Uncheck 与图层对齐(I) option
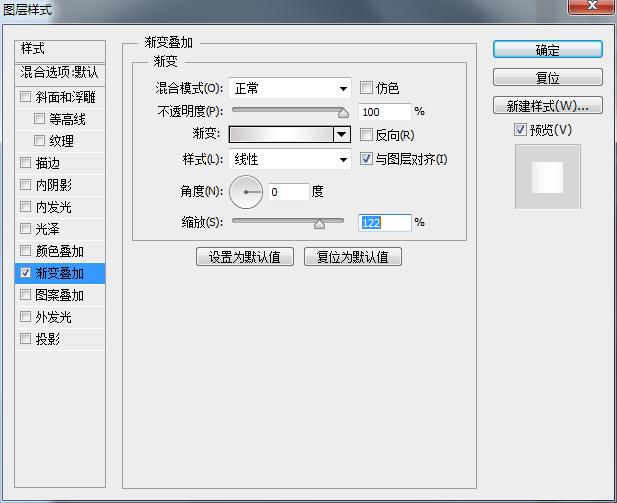The image size is (617, 503). [x=366, y=159]
